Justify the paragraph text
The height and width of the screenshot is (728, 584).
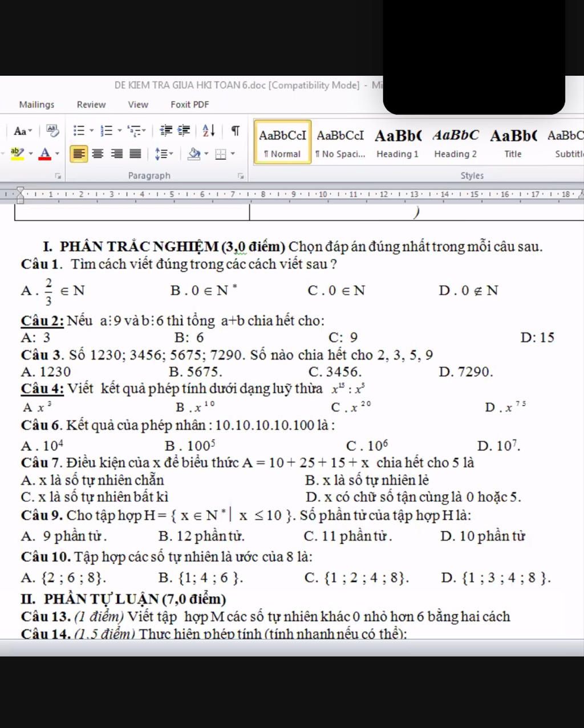point(135,154)
